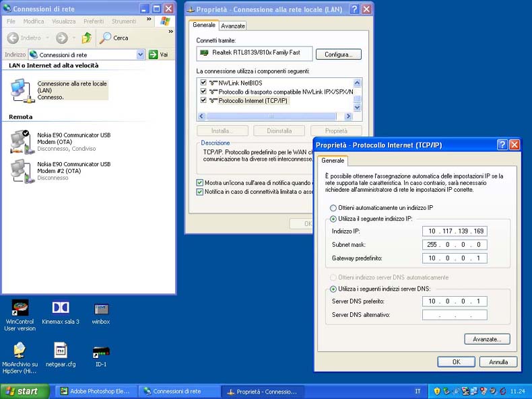Screen dimensions: 532x399
Task: Click the Vai go button
Action: click(158, 55)
